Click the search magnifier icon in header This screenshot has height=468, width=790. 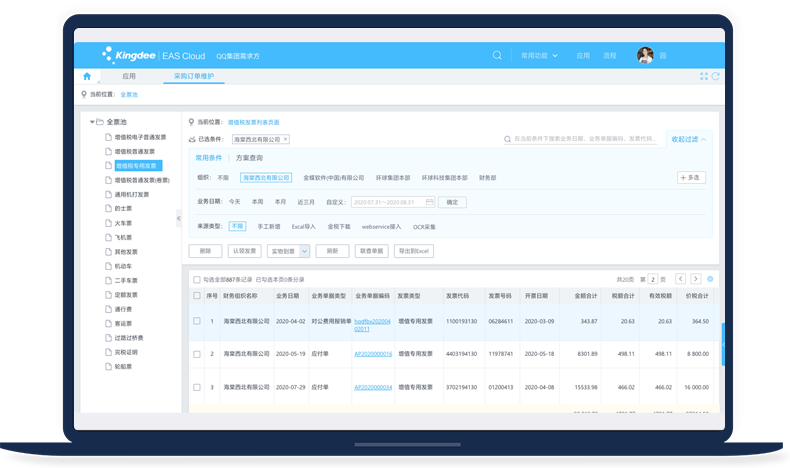tap(497, 55)
